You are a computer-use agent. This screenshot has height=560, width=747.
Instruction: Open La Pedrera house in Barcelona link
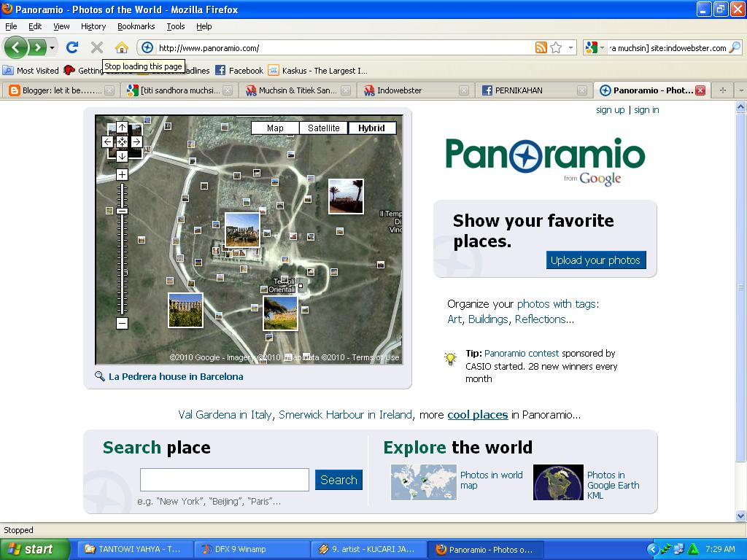(176, 377)
